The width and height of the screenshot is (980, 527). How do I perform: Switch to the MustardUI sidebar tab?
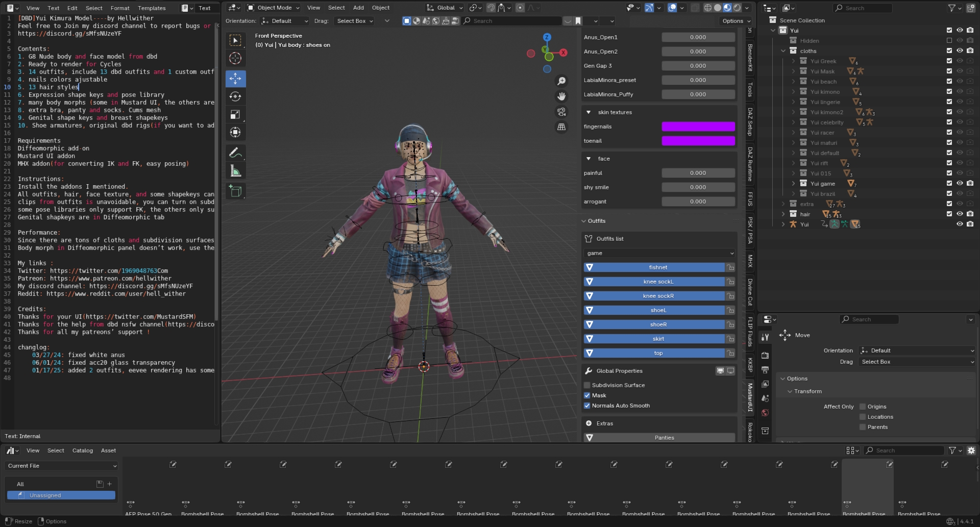[750, 397]
